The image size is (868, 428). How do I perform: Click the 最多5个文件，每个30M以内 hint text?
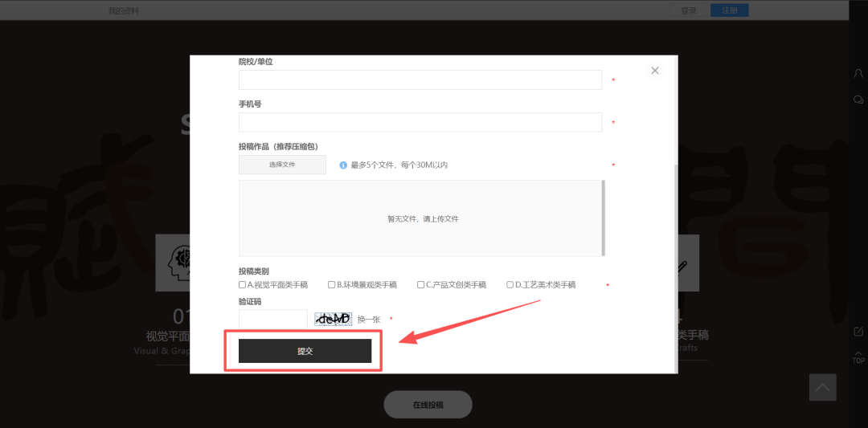(x=399, y=165)
